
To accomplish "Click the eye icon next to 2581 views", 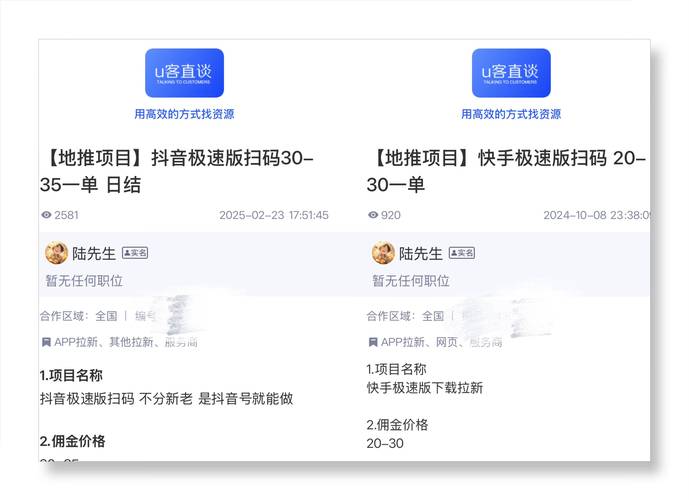I will [x=46, y=215].
